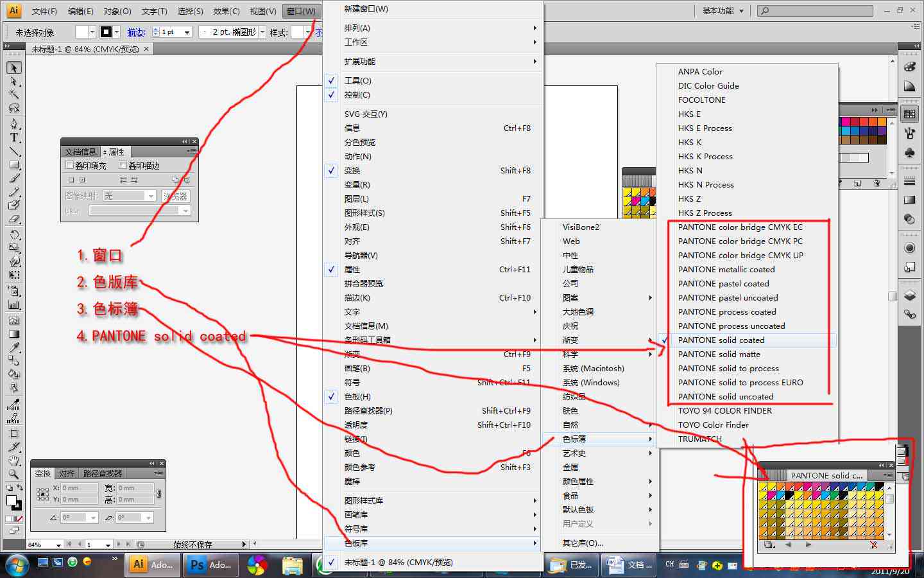Toggle the checked 色板(H) menu item
Image resolution: width=924 pixels, height=578 pixels.
click(432, 396)
